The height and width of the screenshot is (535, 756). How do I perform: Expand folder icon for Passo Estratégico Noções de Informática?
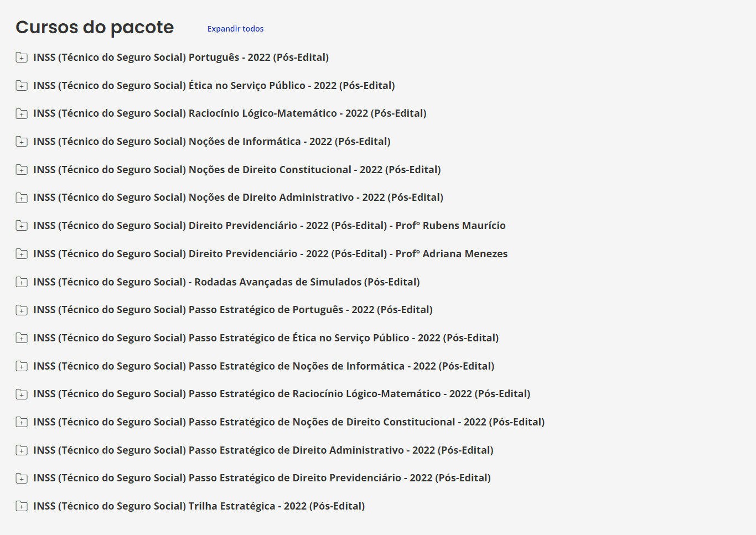(22, 366)
